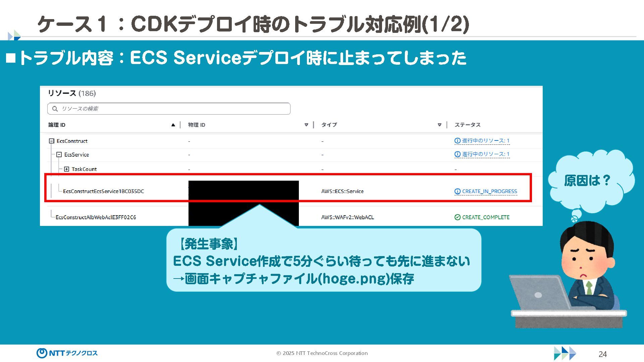This screenshot has height=362, width=644.
Task: Click the NTT TechnoCross logo
Action: [67, 353]
